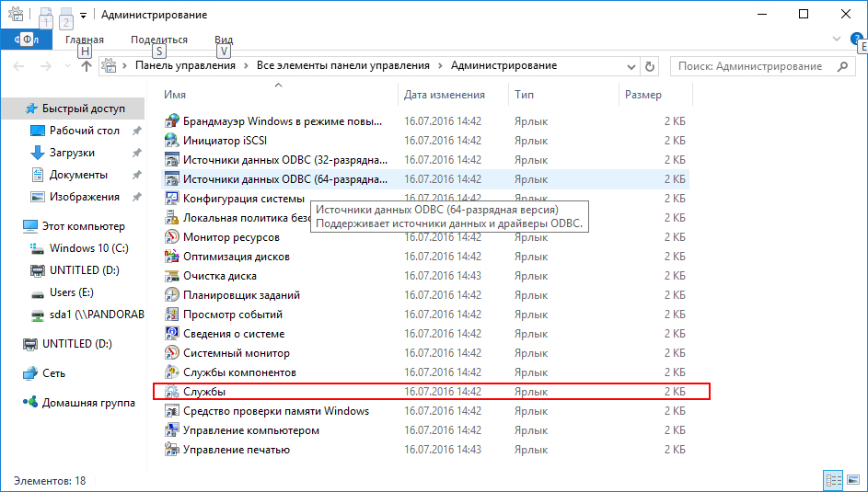Open the Монитор ресурсов shortcut icon
This screenshot has width=868, height=492.
coord(171,237)
